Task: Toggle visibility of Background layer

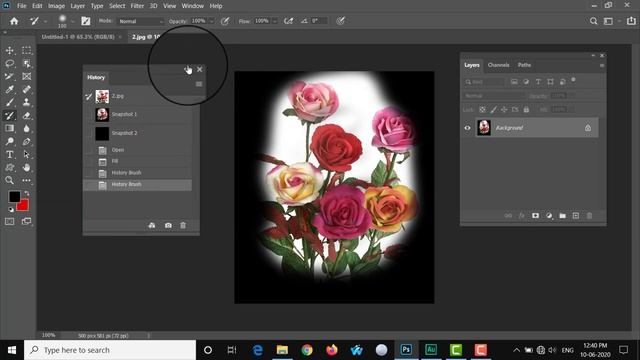Action: [467, 128]
